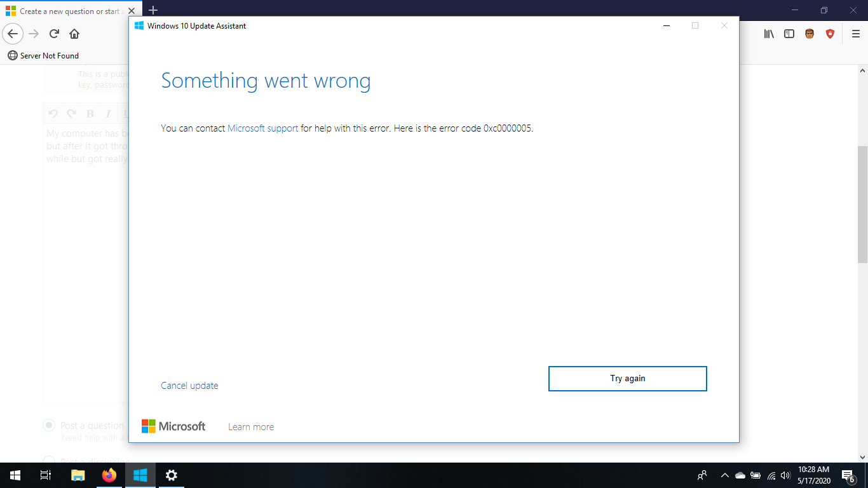Open a new Firefox tab

point(153,10)
